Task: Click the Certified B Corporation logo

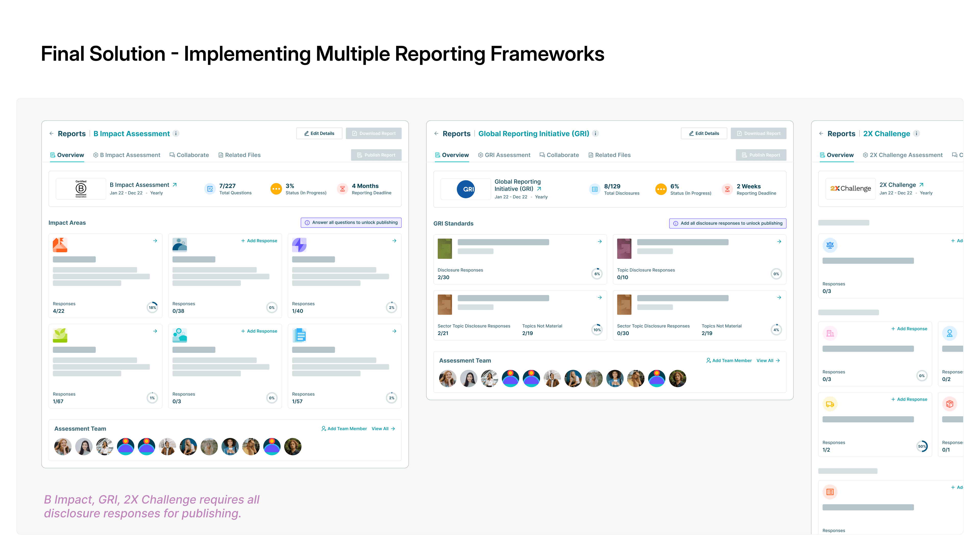Action: (81, 189)
